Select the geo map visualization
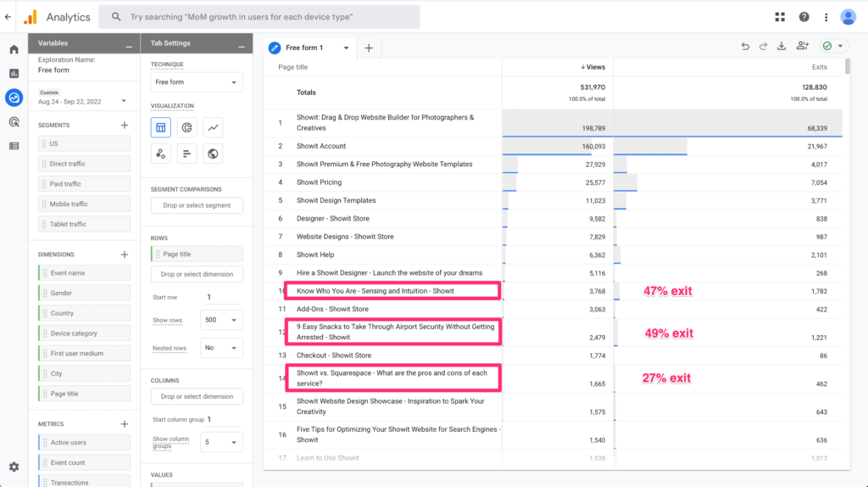The height and width of the screenshot is (487, 868). click(x=214, y=154)
